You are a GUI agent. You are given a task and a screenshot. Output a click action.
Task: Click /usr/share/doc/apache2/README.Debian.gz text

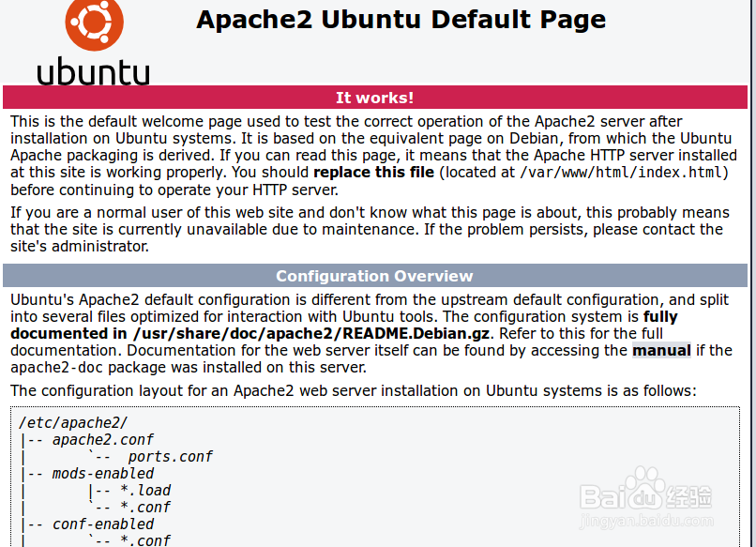[x=311, y=334]
